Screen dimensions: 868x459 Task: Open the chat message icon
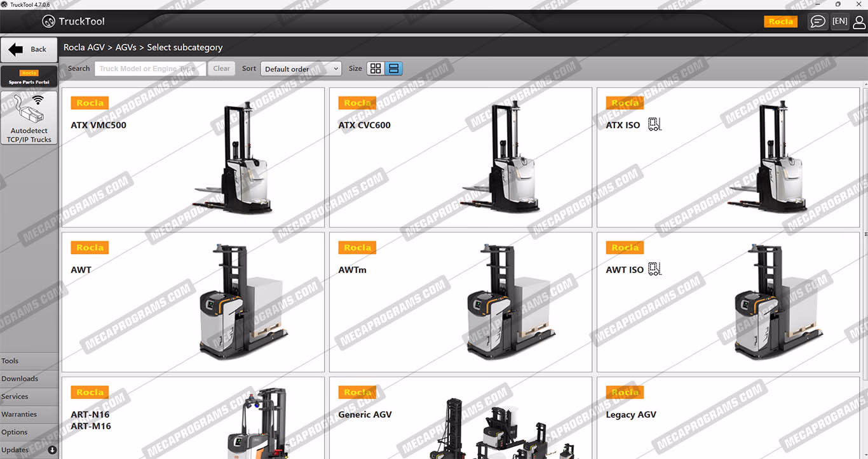818,22
